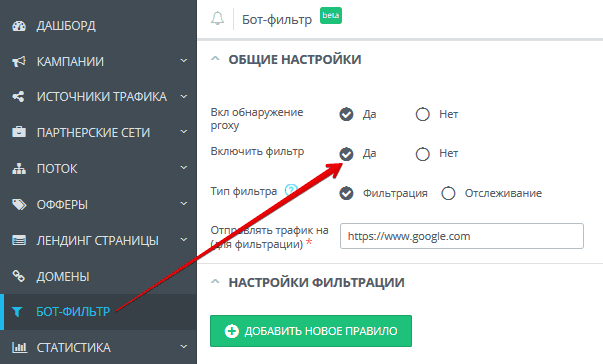The width and height of the screenshot is (603, 364).
Task: Click the campaigns megaphone icon
Action: 19,61
